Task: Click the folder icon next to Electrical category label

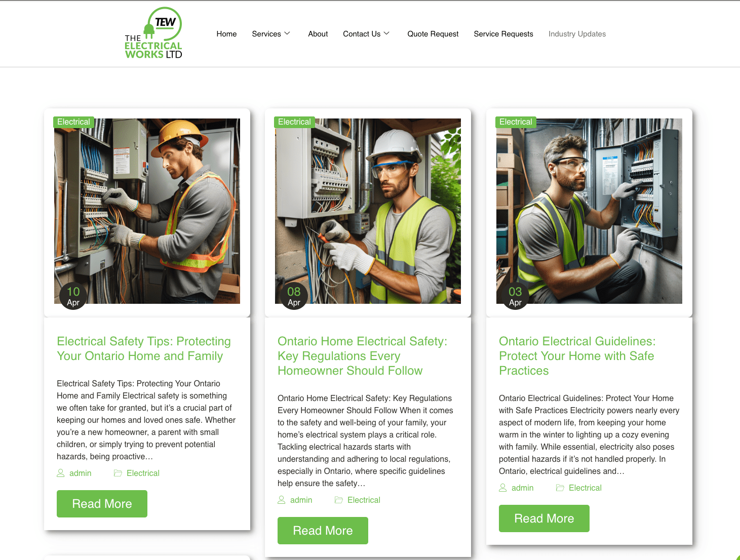Action: [117, 473]
